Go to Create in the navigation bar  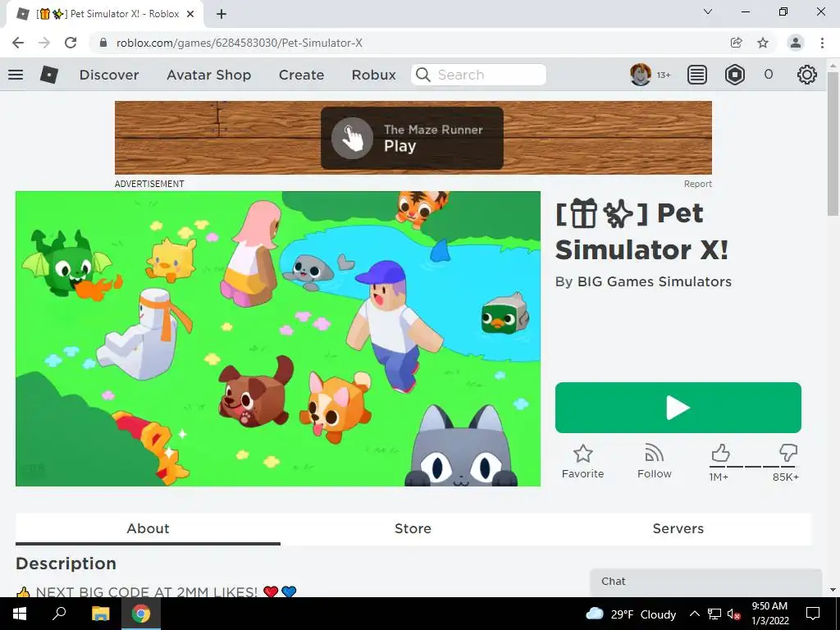tap(302, 75)
